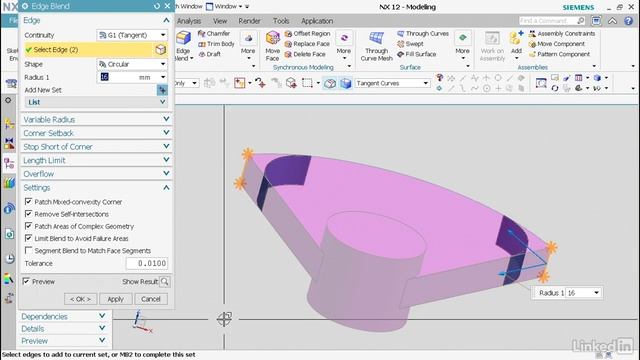
Task: Select the Through Curves tool
Action: (423, 33)
